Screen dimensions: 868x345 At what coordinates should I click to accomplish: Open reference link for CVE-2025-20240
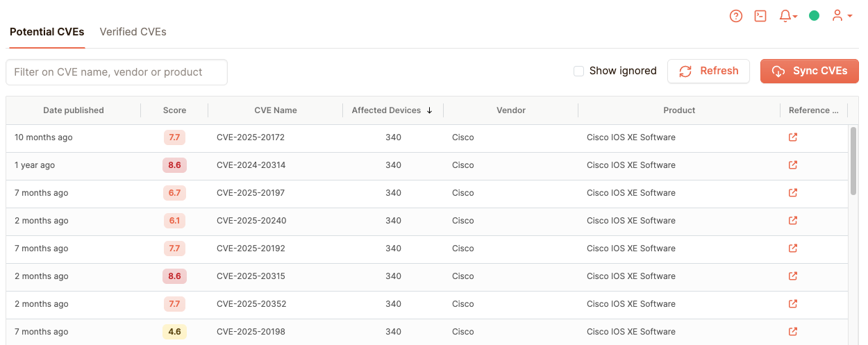[793, 221]
